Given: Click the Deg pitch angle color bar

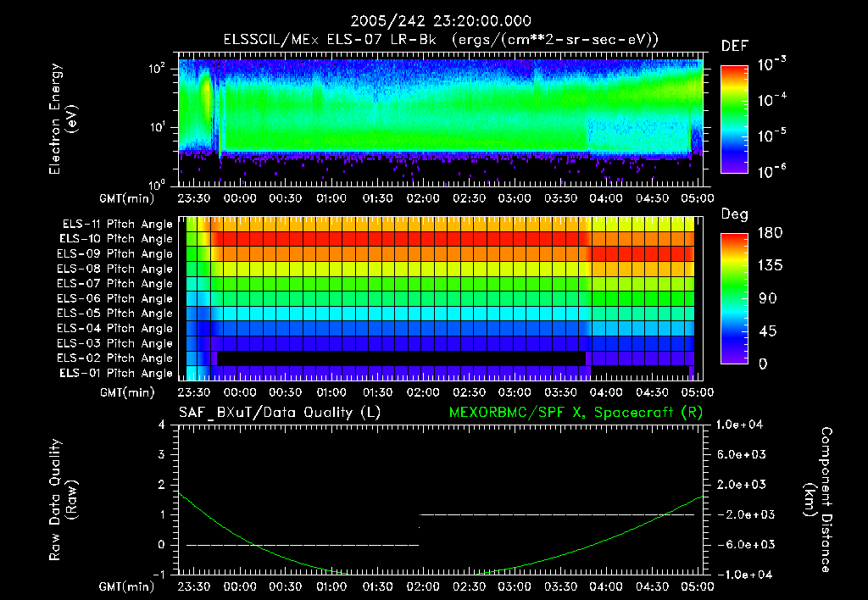Looking at the screenshot, I should point(735,299).
